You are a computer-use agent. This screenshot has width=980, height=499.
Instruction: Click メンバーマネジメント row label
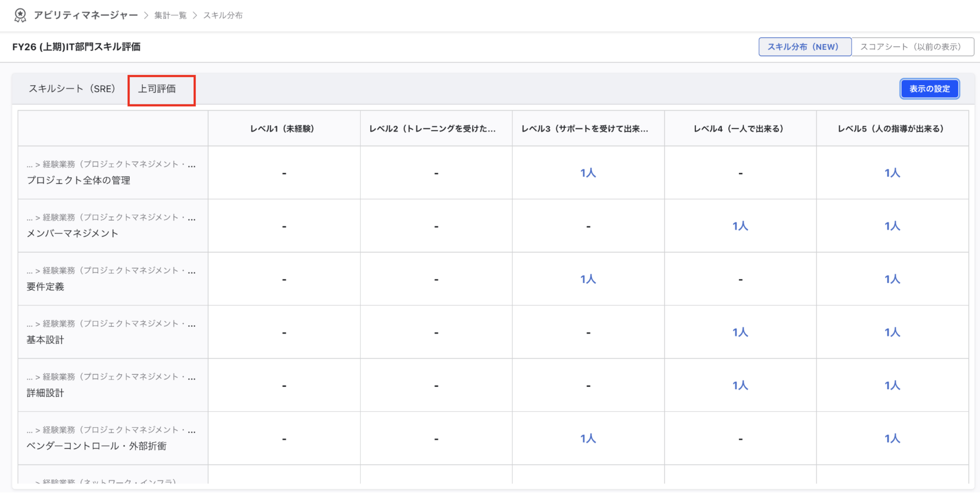click(72, 233)
